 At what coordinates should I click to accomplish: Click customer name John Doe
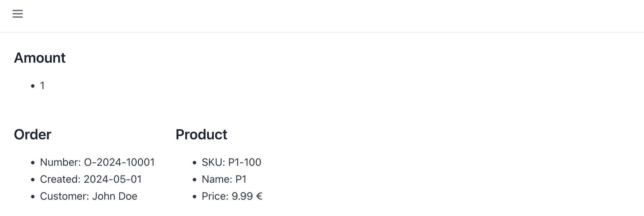(114, 196)
